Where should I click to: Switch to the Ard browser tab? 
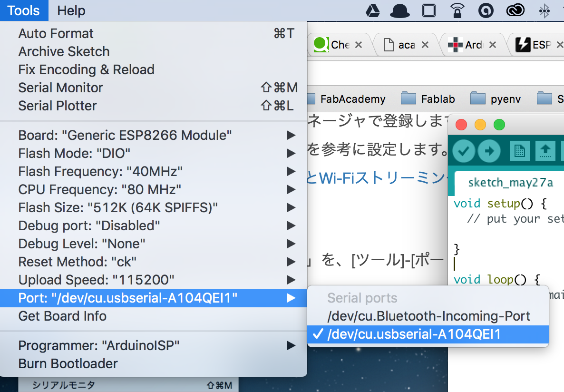[x=472, y=45]
